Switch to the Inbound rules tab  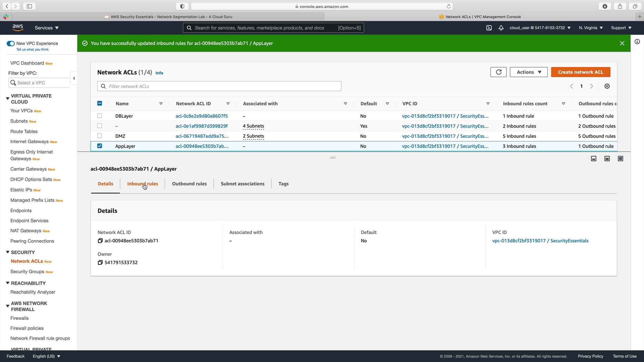click(143, 184)
